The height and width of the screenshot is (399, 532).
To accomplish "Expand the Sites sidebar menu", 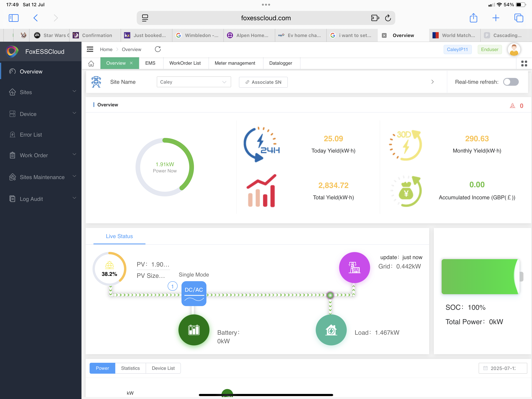I will pyautogui.click(x=41, y=92).
